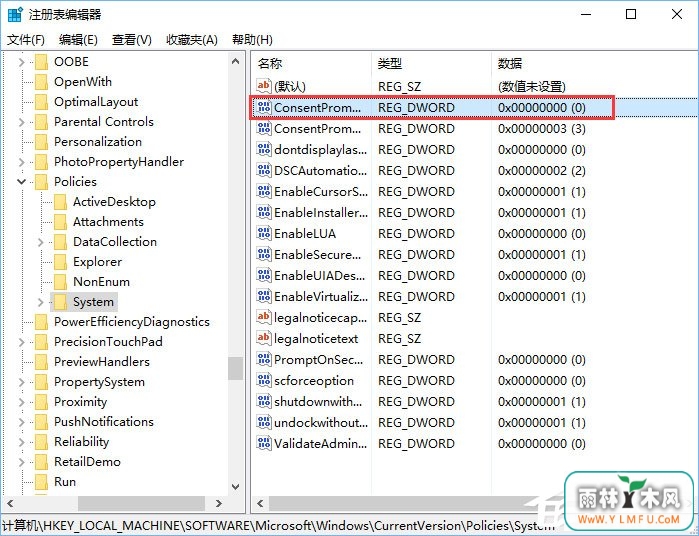Click the PromptOnSec... DWORD icon
The width and height of the screenshot is (699, 536).
(264, 359)
